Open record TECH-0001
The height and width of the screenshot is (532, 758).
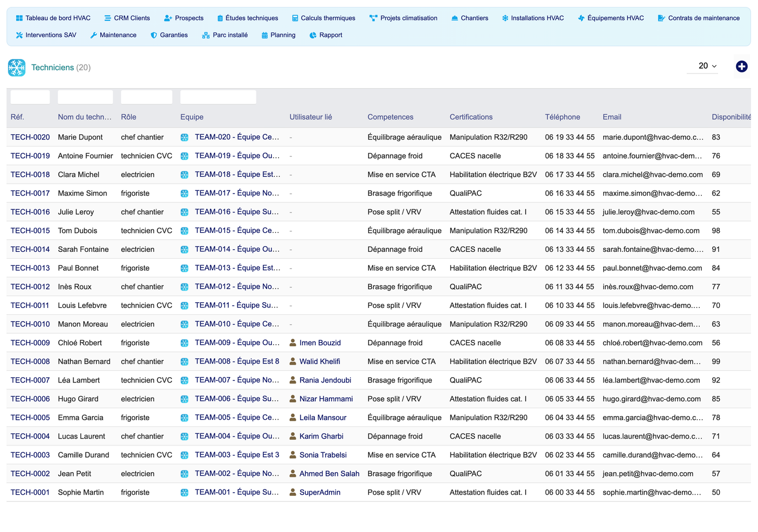click(30, 493)
